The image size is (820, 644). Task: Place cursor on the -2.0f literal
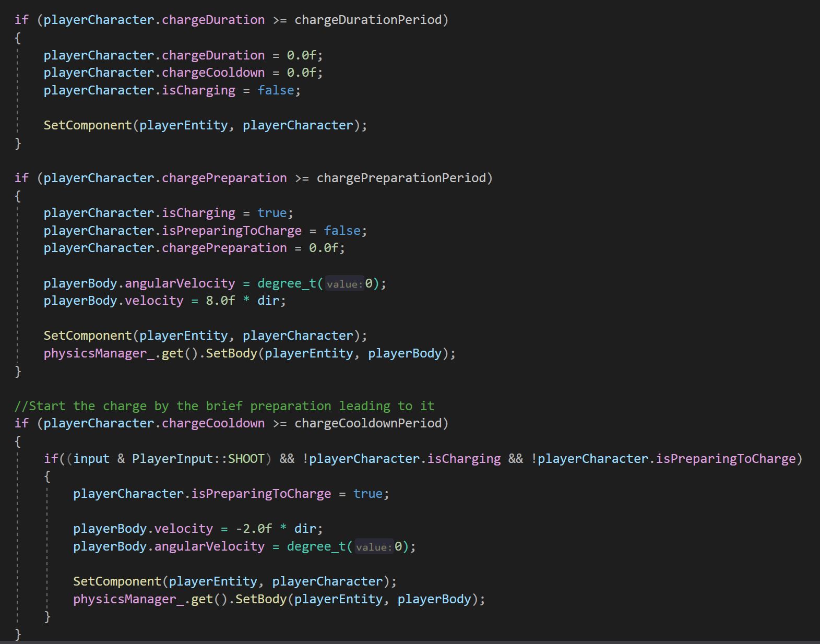click(x=254, y=529)
